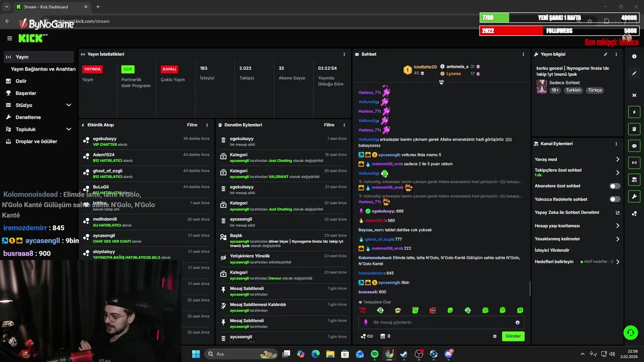Click İzleyici Yönlendir
Screen dimensions: 644x362
(552, 250)
